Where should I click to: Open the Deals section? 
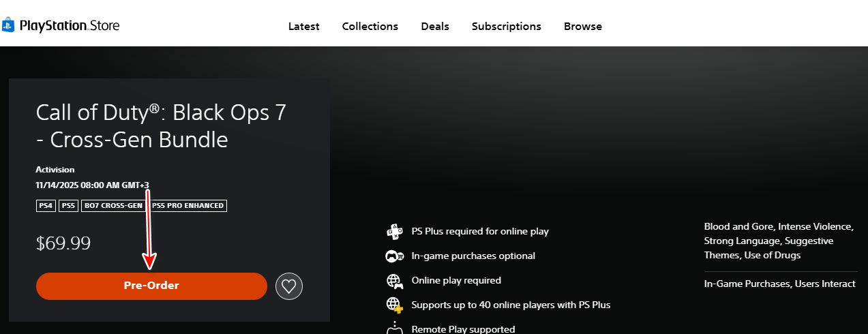(x=435, y=27)
